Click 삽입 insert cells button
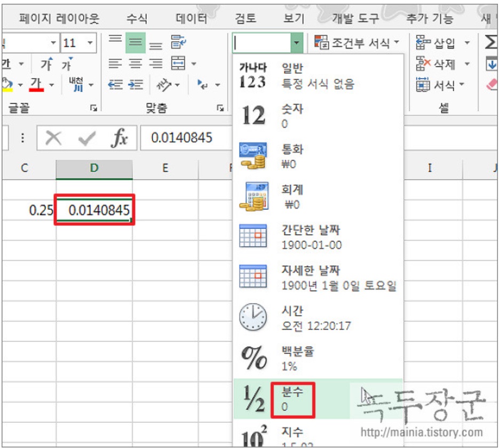Image resolution: width=499 pixels, height=448 pixels. [x=435, y=43]
